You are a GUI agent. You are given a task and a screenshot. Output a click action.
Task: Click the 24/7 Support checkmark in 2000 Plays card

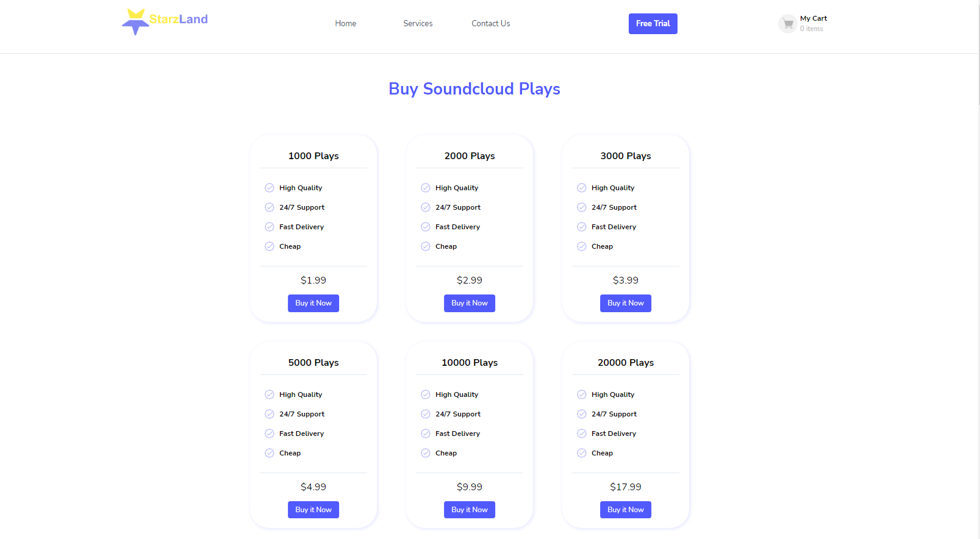click(426, 207)
